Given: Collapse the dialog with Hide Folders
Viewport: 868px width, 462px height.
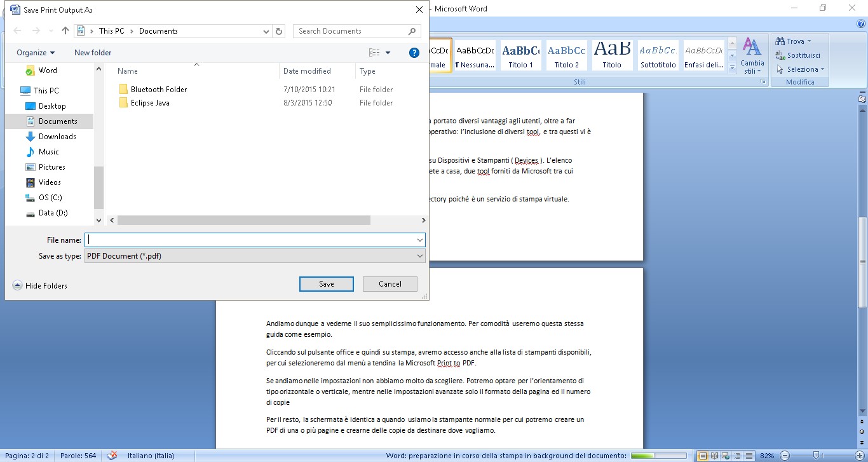Looking at the screenshot, I should pyautogui.click(x=40, y=286).
